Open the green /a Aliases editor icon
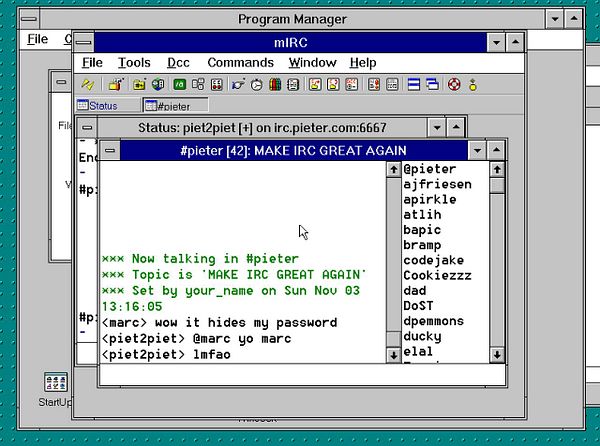The image size is (600, 446). [x=179, y=85]
